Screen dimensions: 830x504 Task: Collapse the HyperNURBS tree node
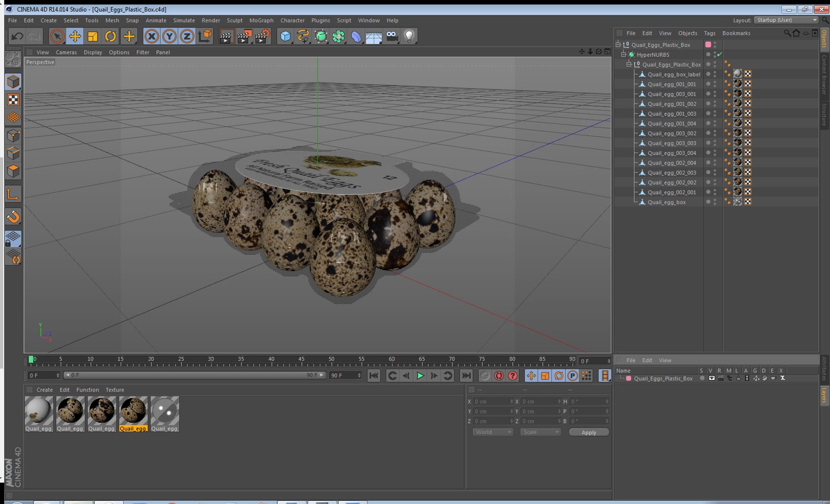(x=623, y=55)
